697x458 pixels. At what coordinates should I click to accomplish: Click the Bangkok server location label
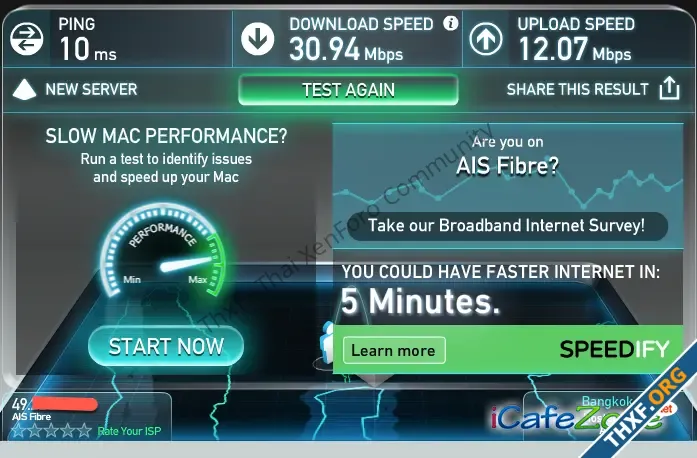pos(606,401)
